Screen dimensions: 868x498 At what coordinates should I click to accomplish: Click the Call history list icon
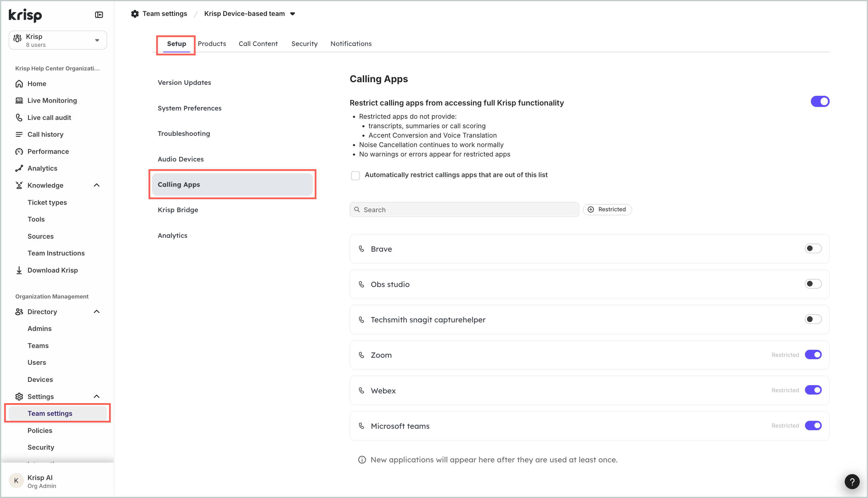tap(19, 134)
